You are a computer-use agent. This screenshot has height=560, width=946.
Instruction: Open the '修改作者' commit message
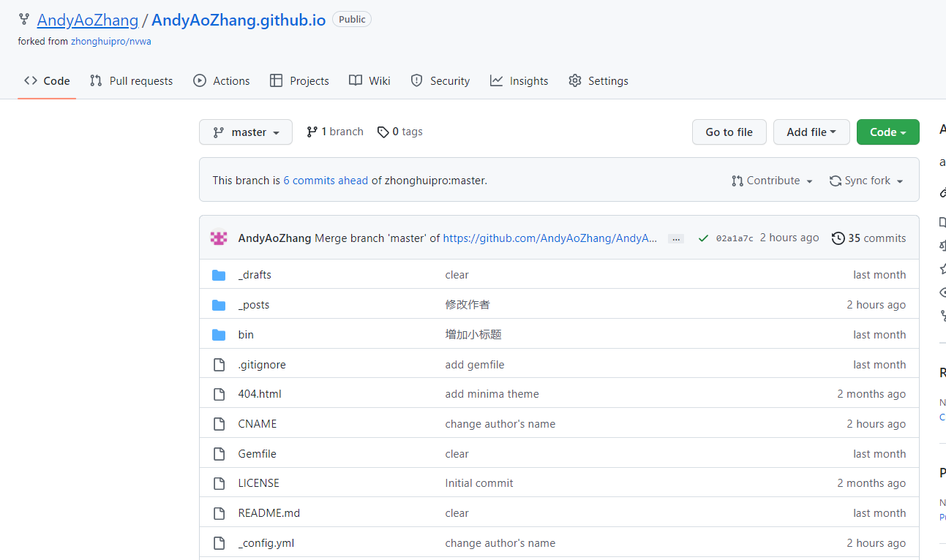click(468, 305)
